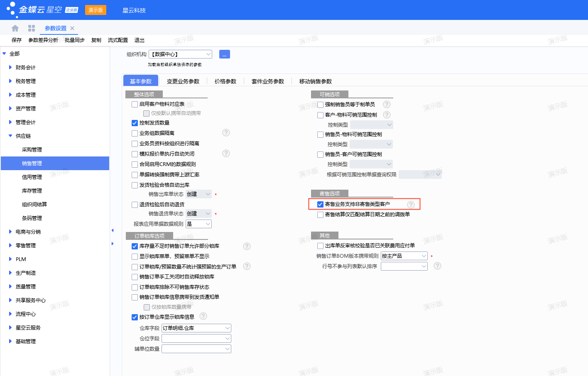Open the app grid menu icon
The image size is (588, 376).
pos(32,28)
